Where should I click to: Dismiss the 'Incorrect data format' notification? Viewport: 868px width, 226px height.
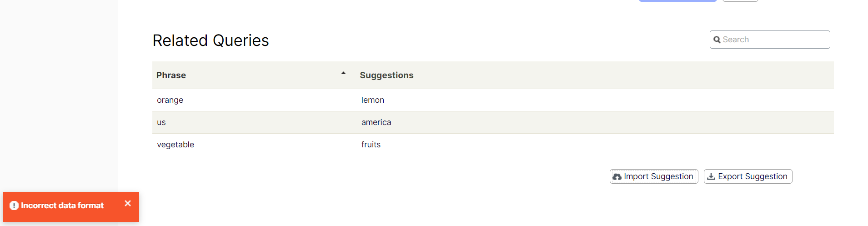pyautogui.click(x=128, y=204)
